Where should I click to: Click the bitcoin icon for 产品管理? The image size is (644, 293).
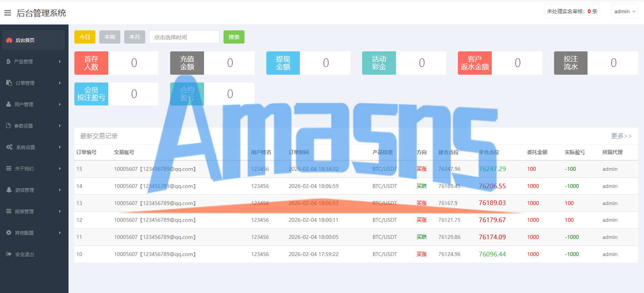[9, 61]
